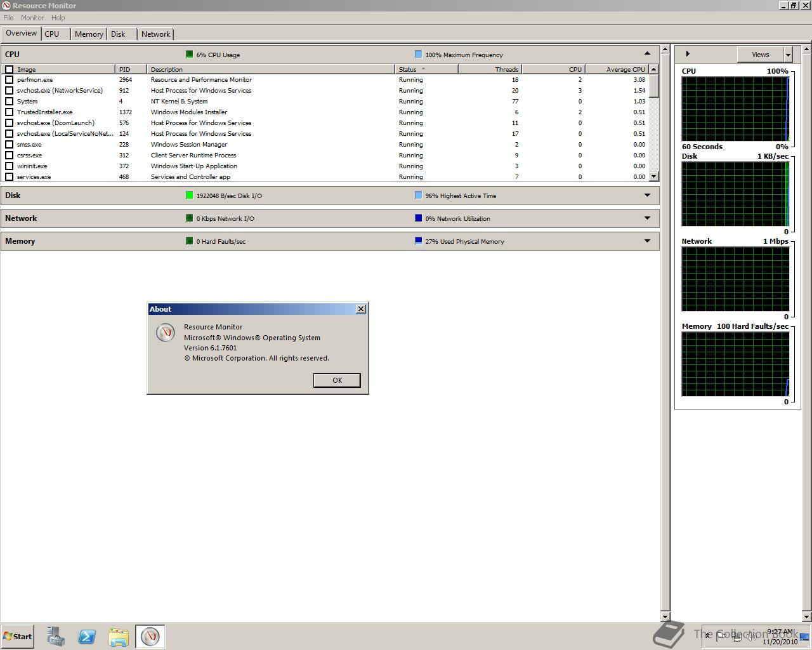Click the Views button

[x=760, y=55]
